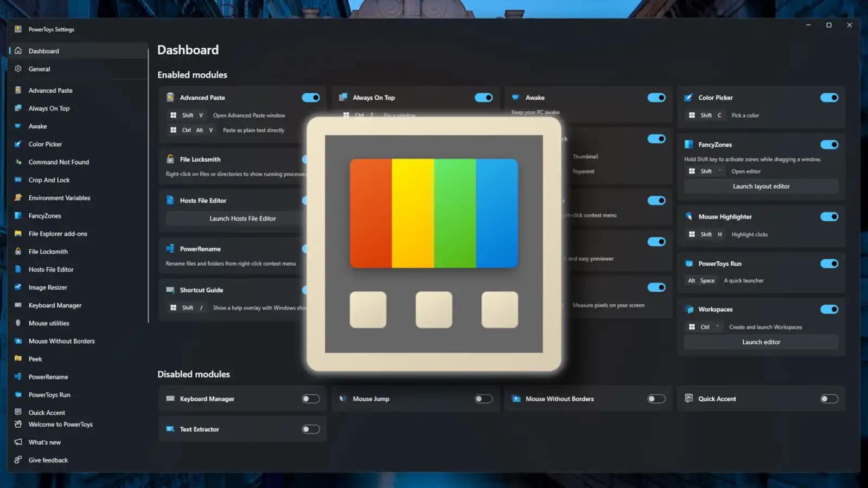This screenshot has width=868, height=488.
Task: Select the Dashboard navigation item
Action: click(43, 50)
